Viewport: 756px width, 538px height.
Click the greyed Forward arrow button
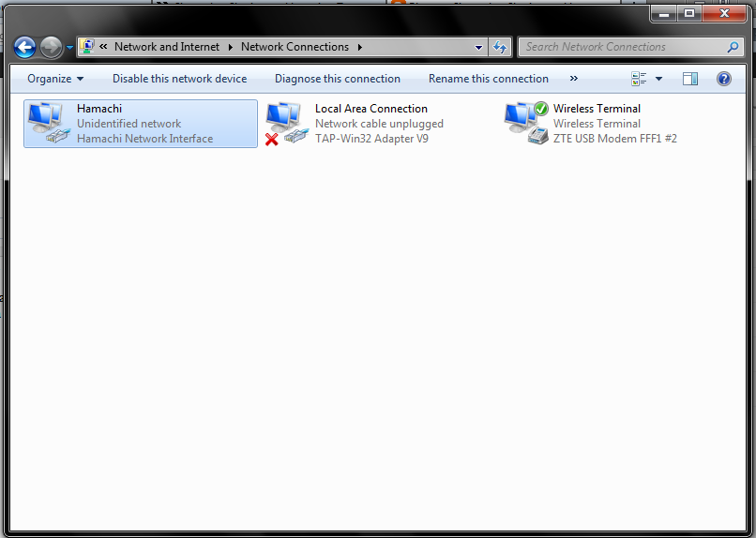pyautogui.click(x=51, y=47)
